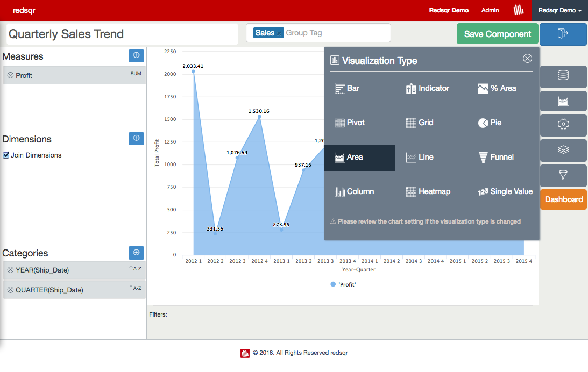Add a new measure with plus icon

coord(136,55)
